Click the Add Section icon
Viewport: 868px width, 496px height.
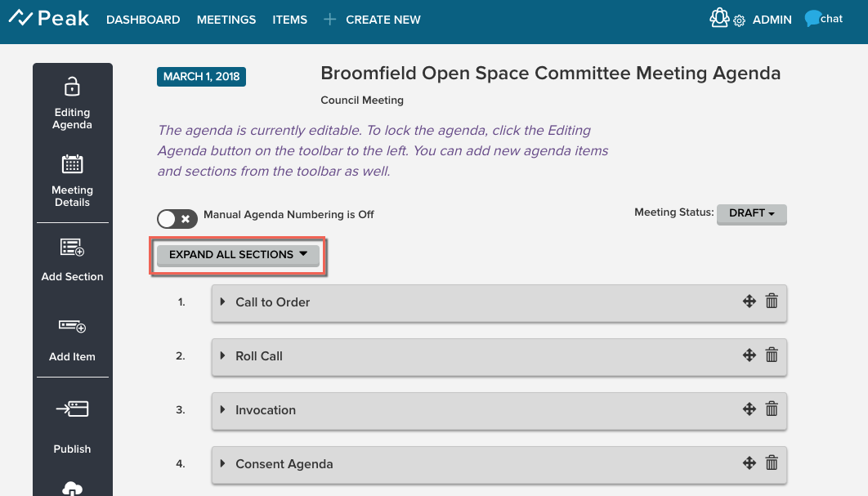[72, 248]
